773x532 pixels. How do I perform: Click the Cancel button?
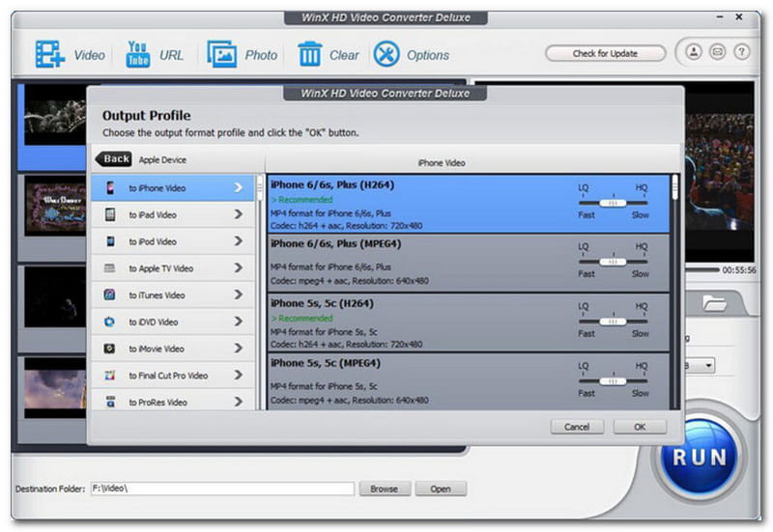(x=577, y=427)
